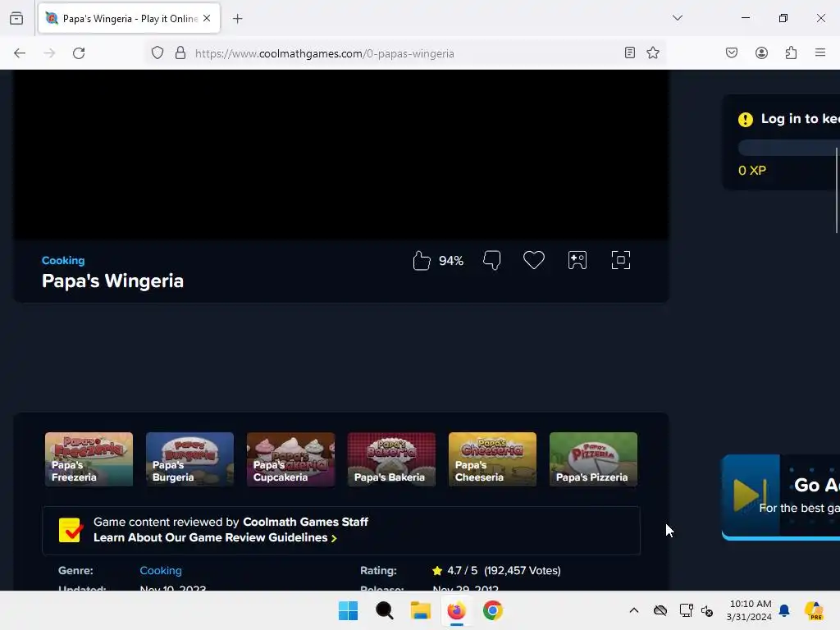
Task: Reload the current page
Action: pos(79,53)
